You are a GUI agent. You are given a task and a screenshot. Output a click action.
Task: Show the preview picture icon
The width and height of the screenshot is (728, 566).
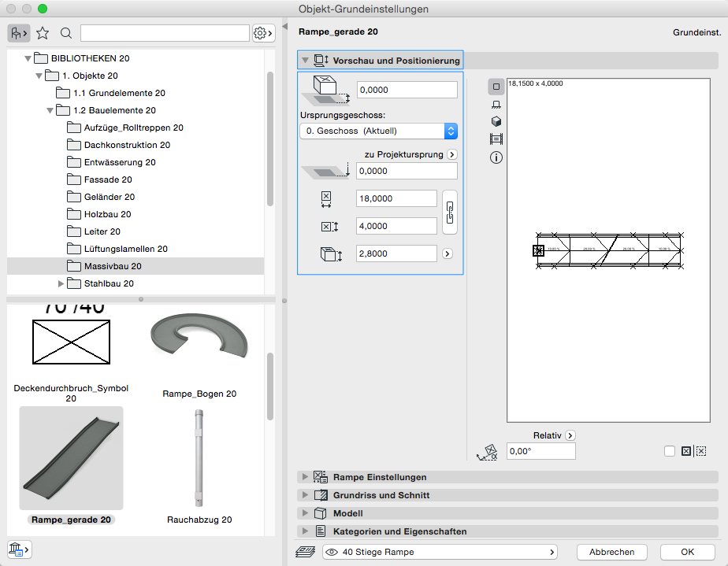tap(496, 139)
